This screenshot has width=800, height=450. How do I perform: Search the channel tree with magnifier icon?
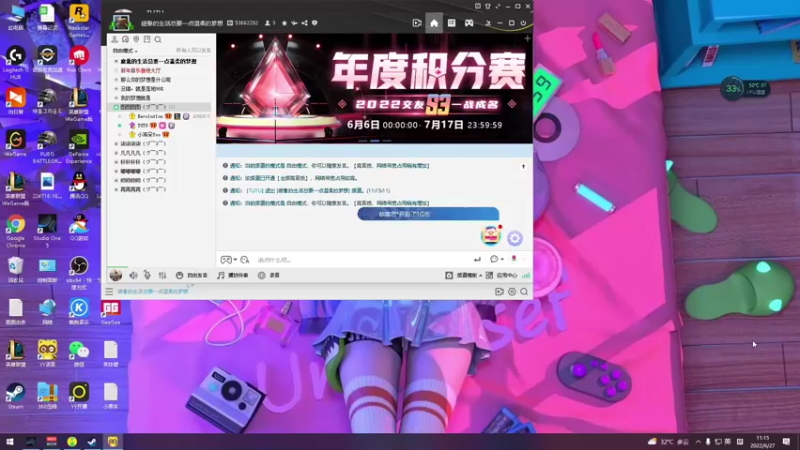(x=158, y=39)
